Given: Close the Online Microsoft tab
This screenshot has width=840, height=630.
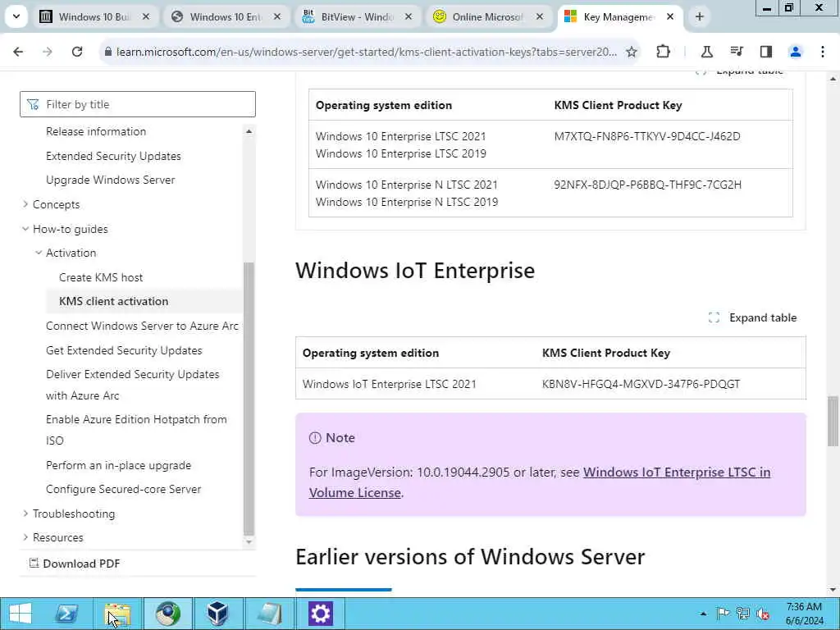Looking at the screenshot, I should pos(540,16).
